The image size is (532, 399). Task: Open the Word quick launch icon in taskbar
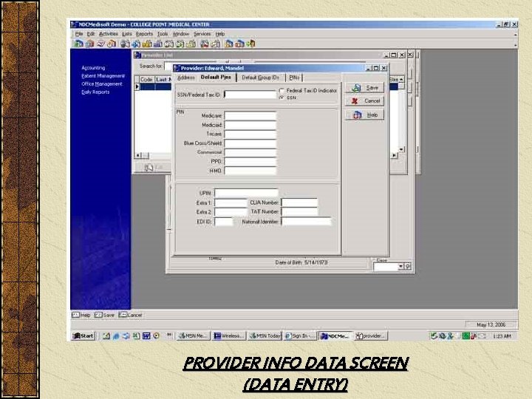pyautogui.click(x=146, y=336)
